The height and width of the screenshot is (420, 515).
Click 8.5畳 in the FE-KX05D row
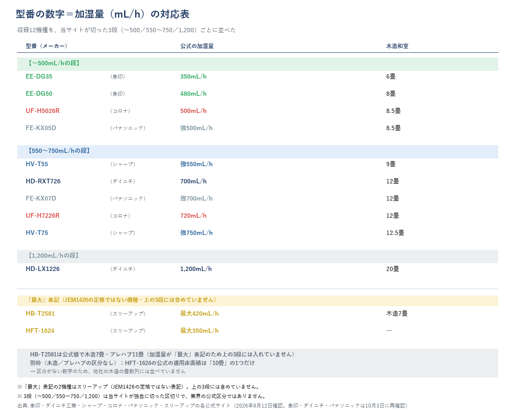tap(394, 128)
